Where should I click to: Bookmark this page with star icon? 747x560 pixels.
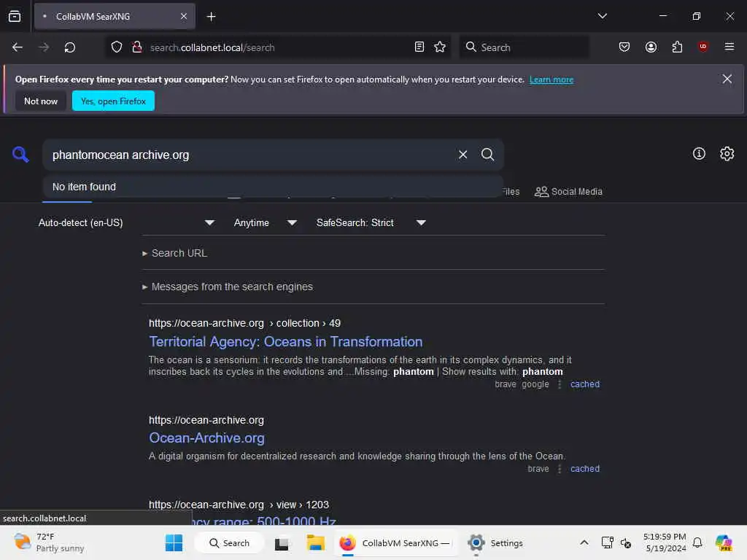point(440,47)
